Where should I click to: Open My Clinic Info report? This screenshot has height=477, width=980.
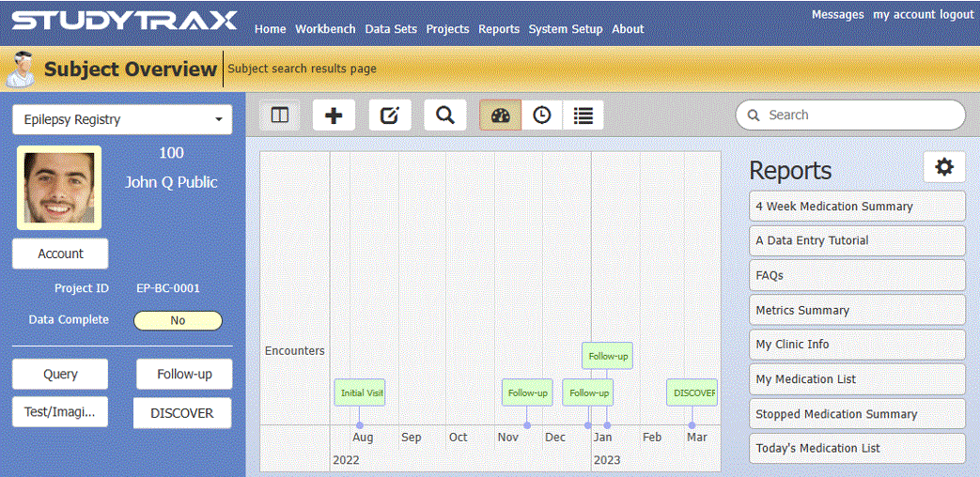pos(857,345)
